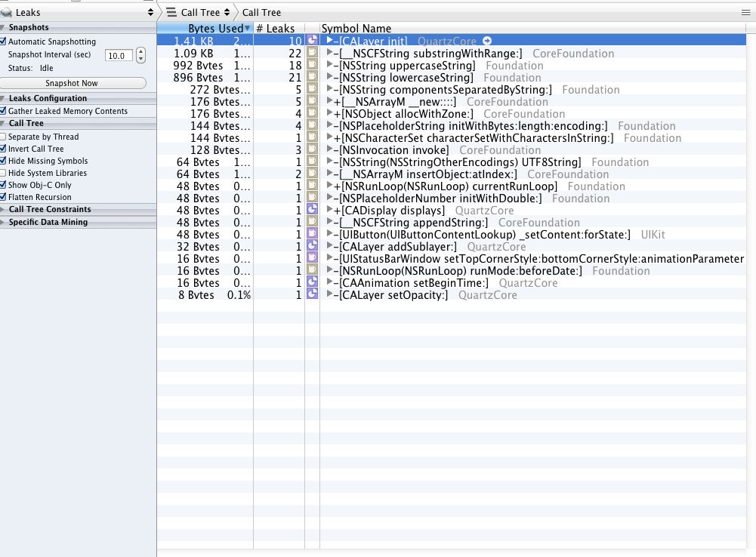756x557 pixels.
Task: Click QuartzCore icon for addSublayer row
Action: [313, 245]
